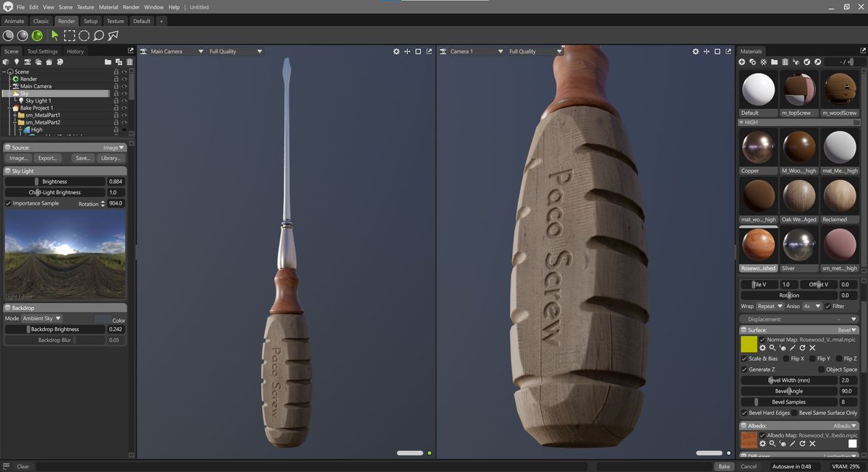Click the Image... button

[x=18, y=158]
